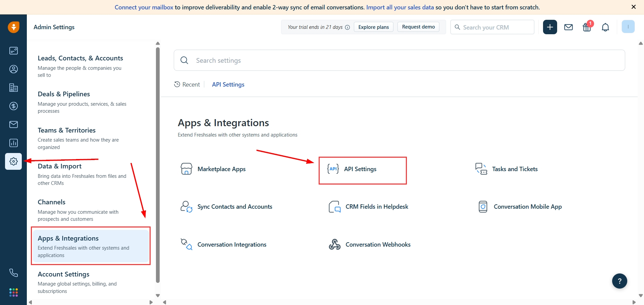
Task: Open the recent API Settings link
Action: point(228,85)
